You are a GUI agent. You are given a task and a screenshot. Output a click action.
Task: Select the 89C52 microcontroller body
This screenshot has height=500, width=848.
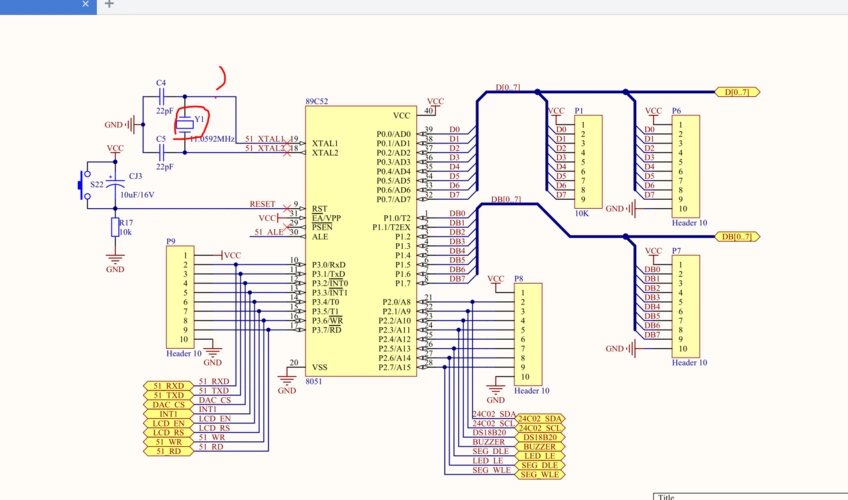(x=360, y=240)
